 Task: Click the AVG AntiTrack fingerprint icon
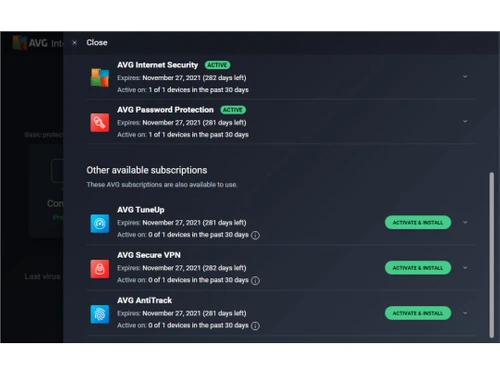tap(100, 314)
